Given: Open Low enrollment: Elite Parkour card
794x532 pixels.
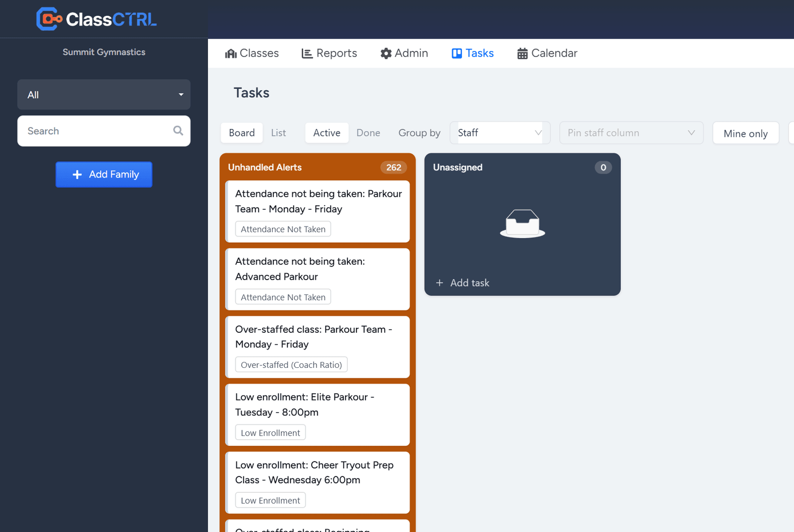Looking at the screenshot, I should [318, 415].
